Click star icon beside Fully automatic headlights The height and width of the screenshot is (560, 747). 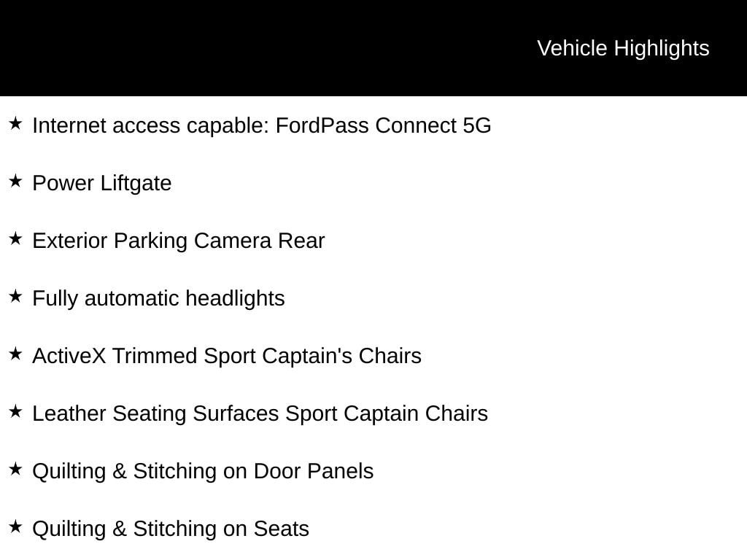(15, 297)
